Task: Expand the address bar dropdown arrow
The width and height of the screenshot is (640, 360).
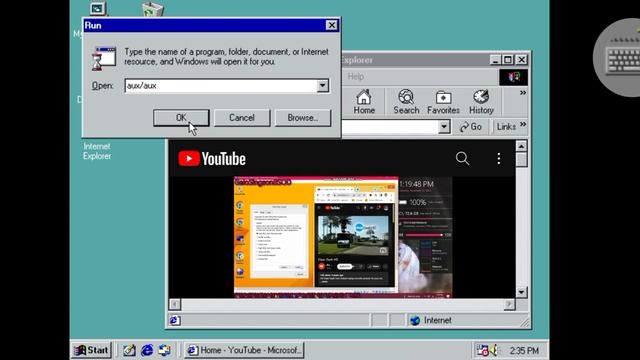Action: tap(444, 127)
